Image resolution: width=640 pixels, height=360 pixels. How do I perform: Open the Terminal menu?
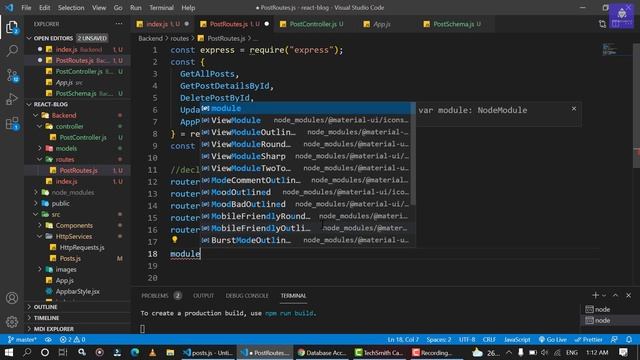pos(161,8)
